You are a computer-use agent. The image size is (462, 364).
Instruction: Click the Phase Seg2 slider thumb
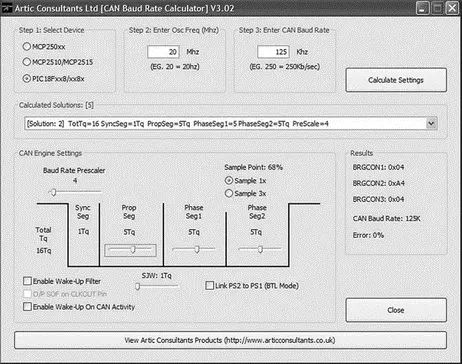260,249
